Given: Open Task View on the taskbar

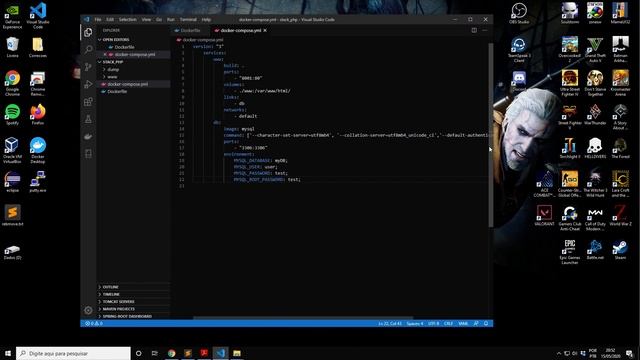Looking at the screenshot, I should coord(155,353).
